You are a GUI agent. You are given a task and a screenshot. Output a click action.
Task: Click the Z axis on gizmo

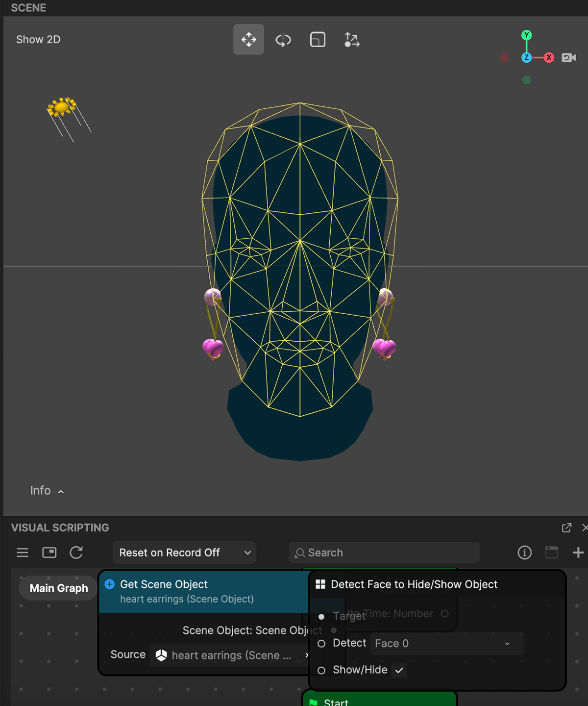coord(527,57)
